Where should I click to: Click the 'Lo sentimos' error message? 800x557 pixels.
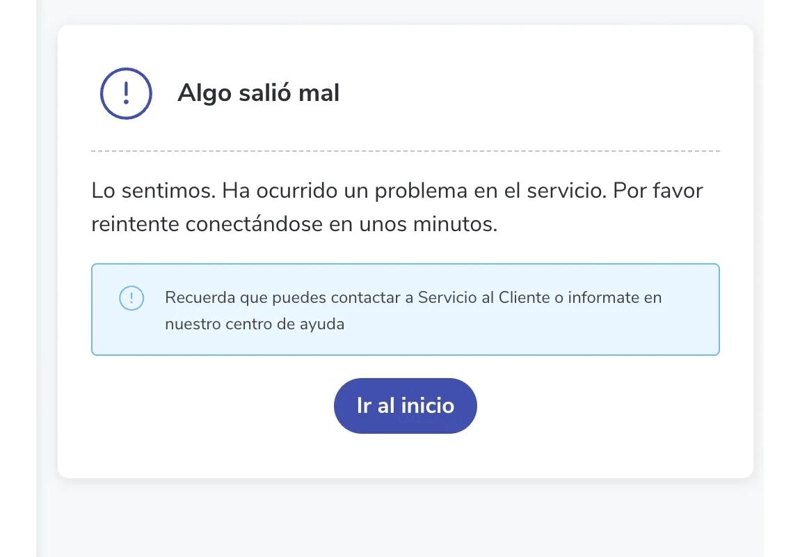tap(397, 207)
